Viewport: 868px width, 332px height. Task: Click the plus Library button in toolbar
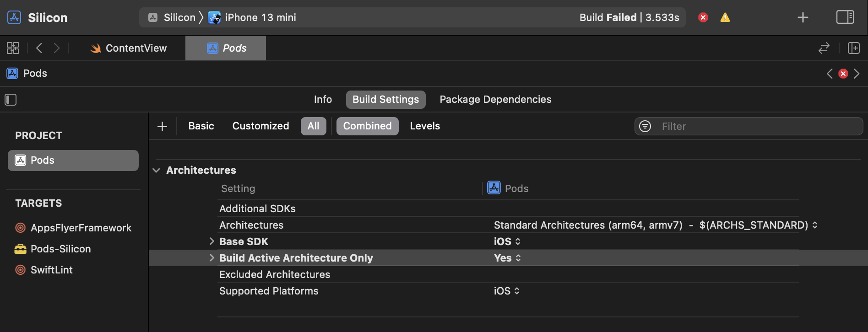click(x=803, y=17)
